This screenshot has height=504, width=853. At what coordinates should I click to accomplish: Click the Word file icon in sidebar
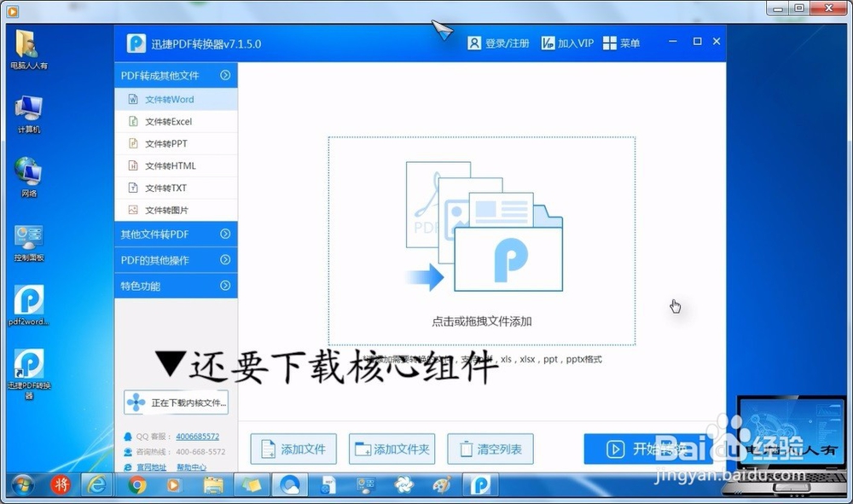133,100
